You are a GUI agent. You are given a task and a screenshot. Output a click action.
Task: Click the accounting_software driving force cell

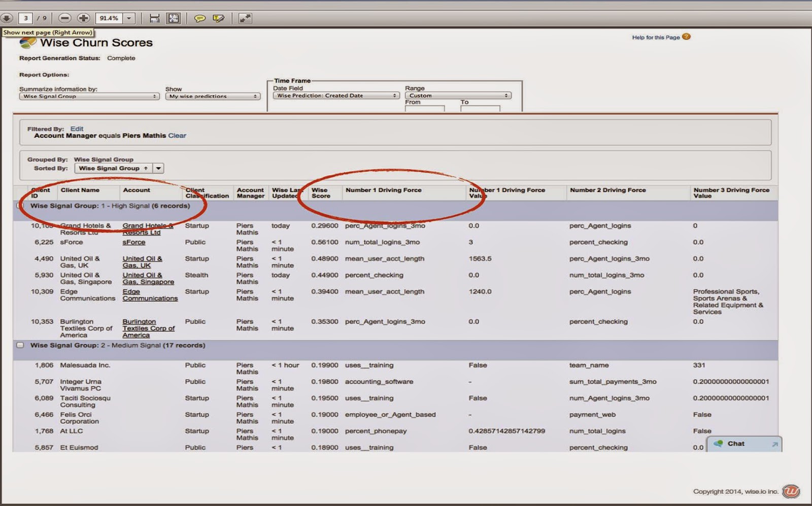tap(379, 381)
